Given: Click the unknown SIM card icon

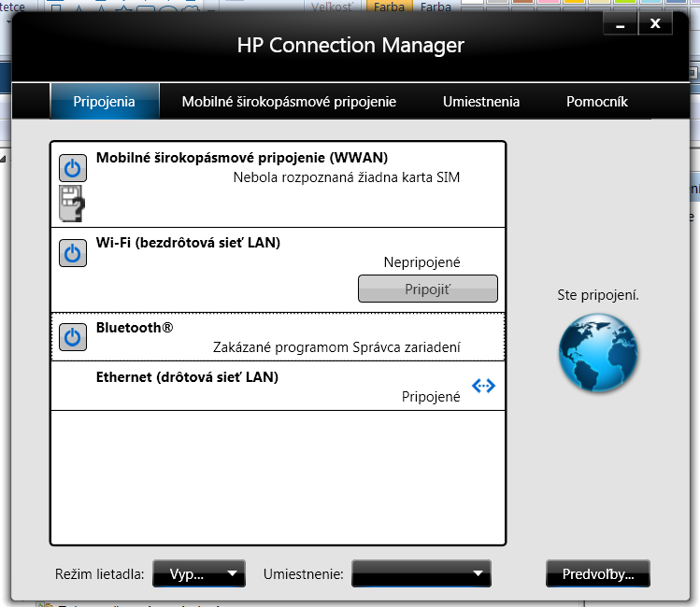Looking at the screenshot, I should tap(72, 204).
